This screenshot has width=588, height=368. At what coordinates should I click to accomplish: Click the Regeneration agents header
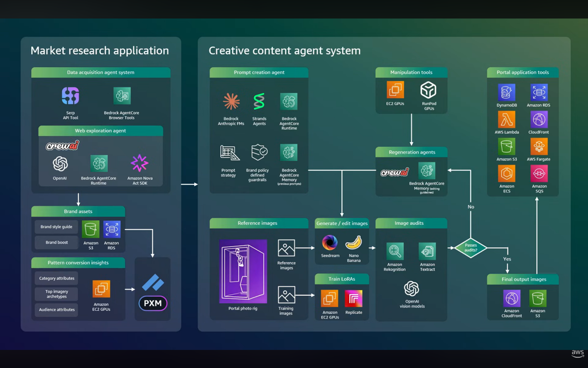411,152
